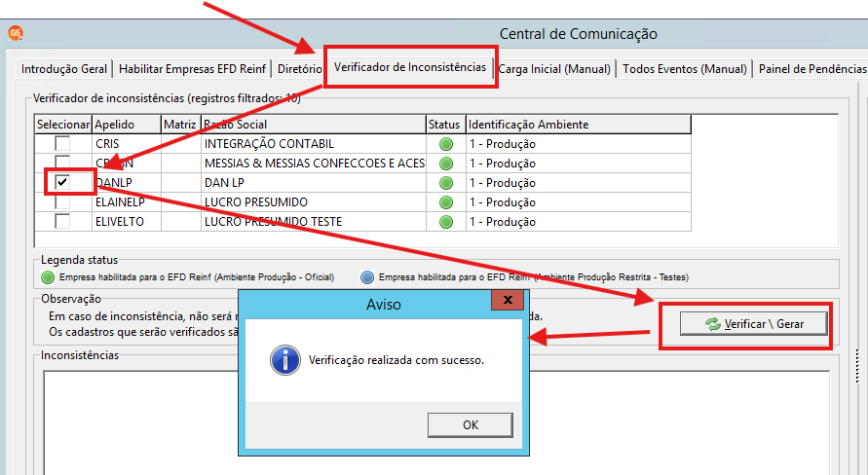Go to Carga Inicial (Manual) tab
The image size is (868, 475).
click(554, 69)
